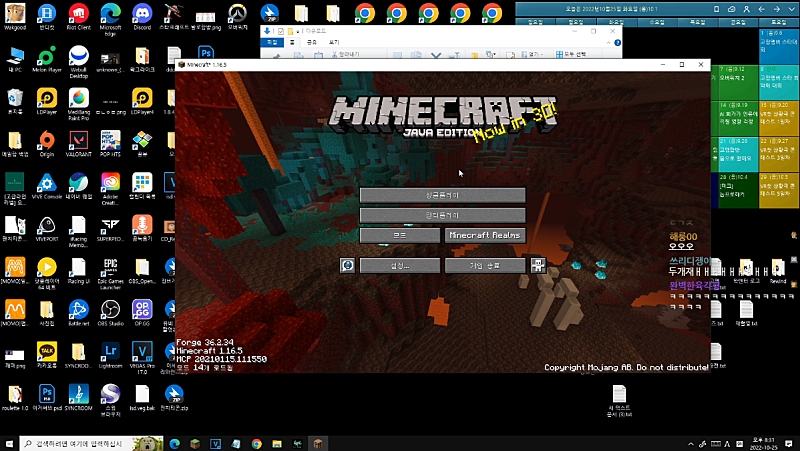Select the OP.GG desktop shortcut
Viewport: 800px width, 451px height.
[142, 313]
